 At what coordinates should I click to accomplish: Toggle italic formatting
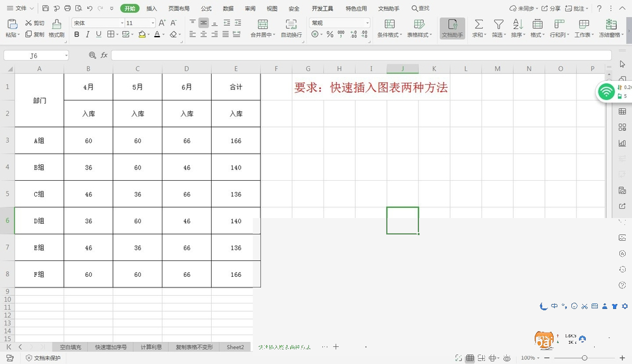click(87, 34)
